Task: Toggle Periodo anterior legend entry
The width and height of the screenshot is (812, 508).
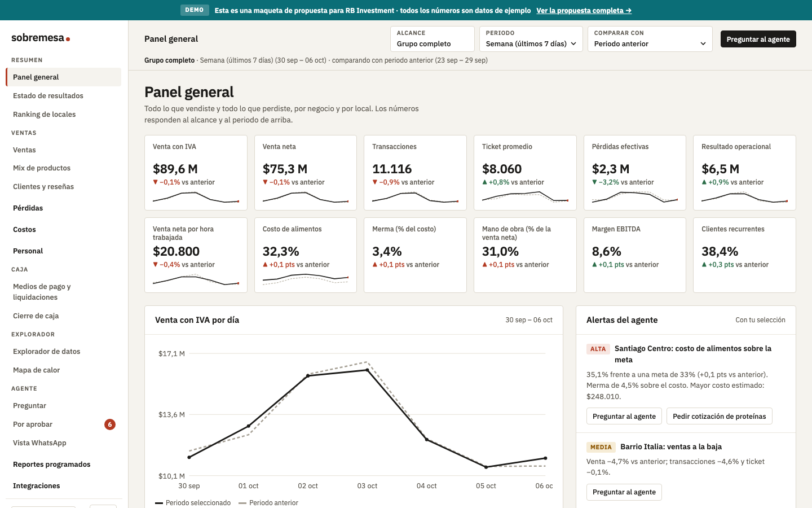Action: tap(268, 503)
